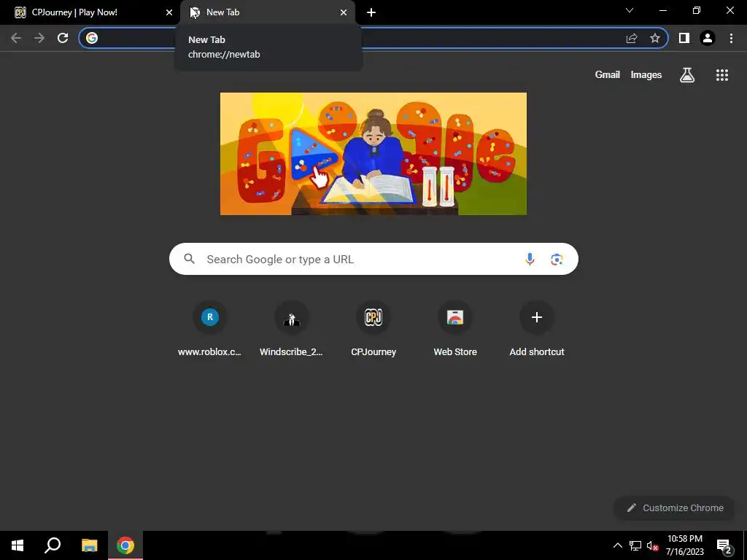Open Chrome's three-dot menu
The image size is (747, 560).
pos(731,38)
